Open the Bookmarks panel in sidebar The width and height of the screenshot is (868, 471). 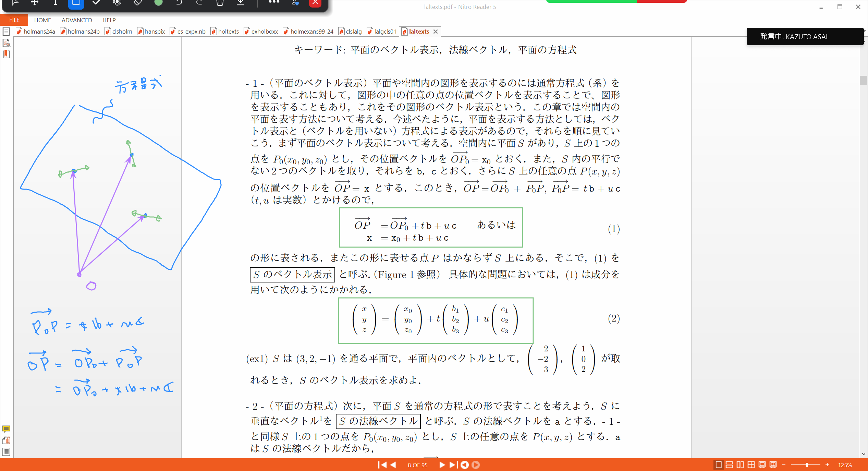[x=6, y=54]
